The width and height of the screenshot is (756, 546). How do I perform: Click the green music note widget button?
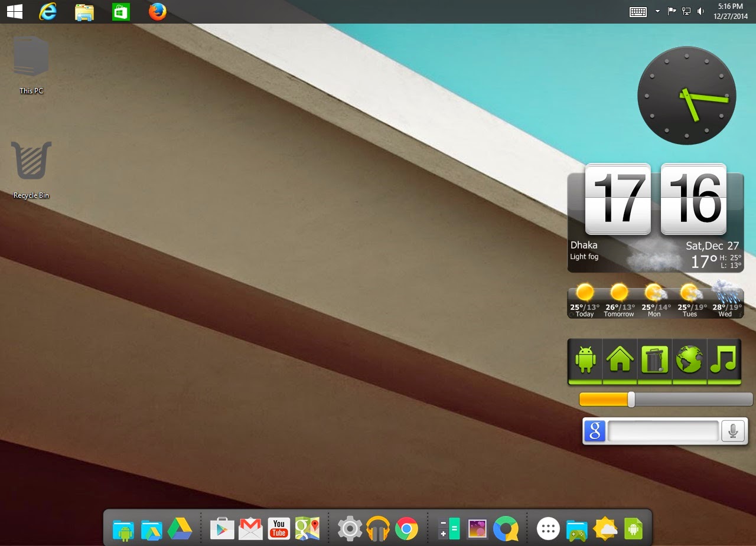click(x=724, y=359)
